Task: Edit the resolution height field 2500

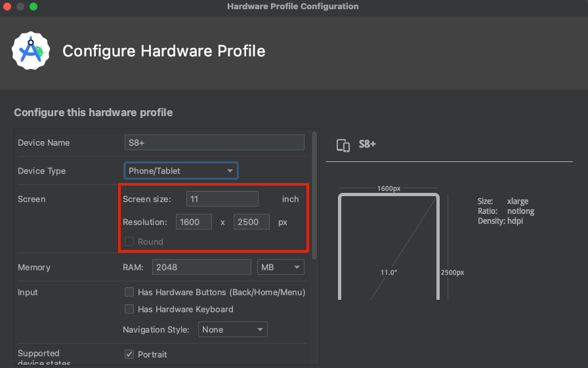Action: tap(251, 222)
